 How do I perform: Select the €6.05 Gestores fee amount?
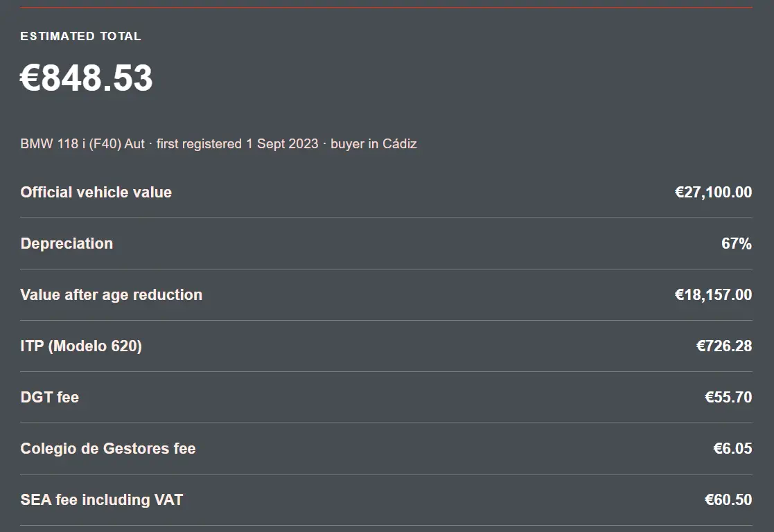pos(732,449)
